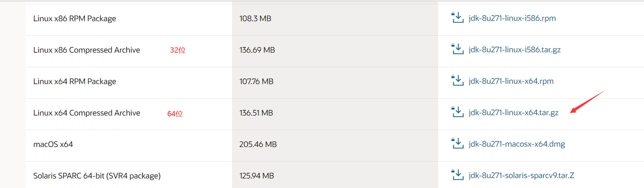
Task: Click the jdk-8u271-linux-x64.tar.gz link
Action: coord(514,112)
